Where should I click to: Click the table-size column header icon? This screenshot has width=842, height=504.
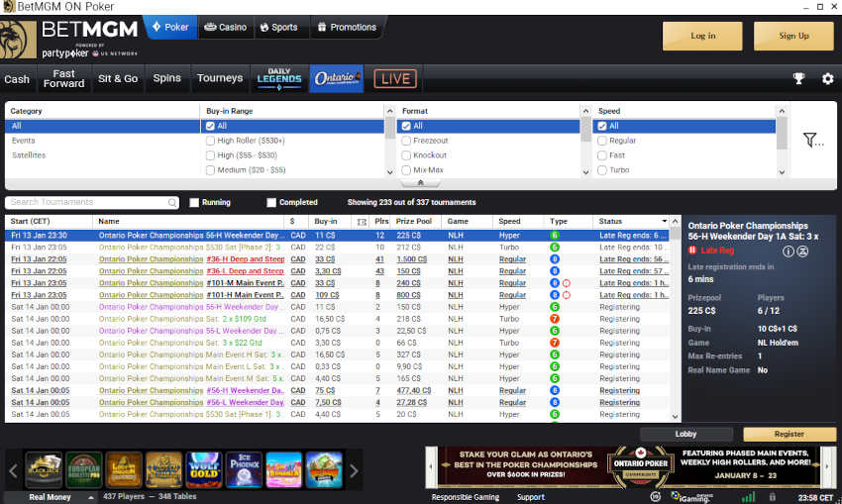(362, 222)
